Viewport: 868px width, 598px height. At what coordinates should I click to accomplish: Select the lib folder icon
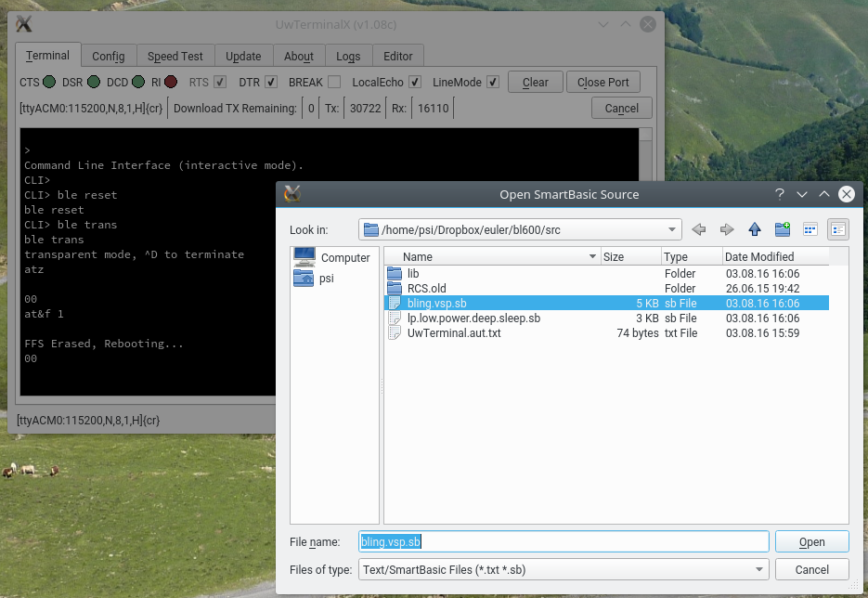pyautogui.click(x=395, y=274)
